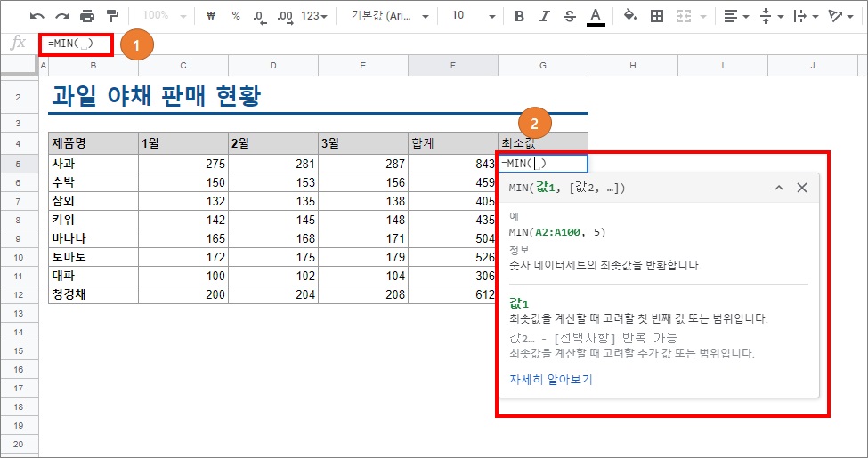Select the '수박' cell

93,182
